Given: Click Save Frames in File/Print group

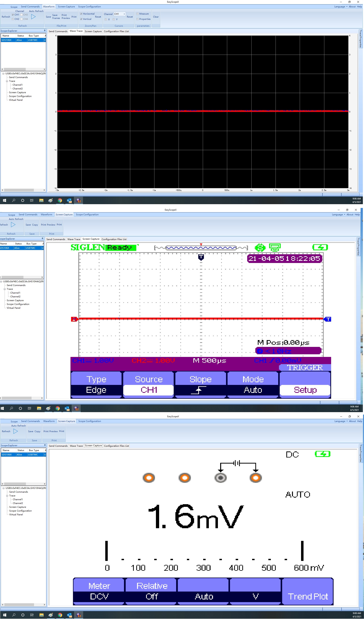Looking at the screenshot, I should pos(56,17).
